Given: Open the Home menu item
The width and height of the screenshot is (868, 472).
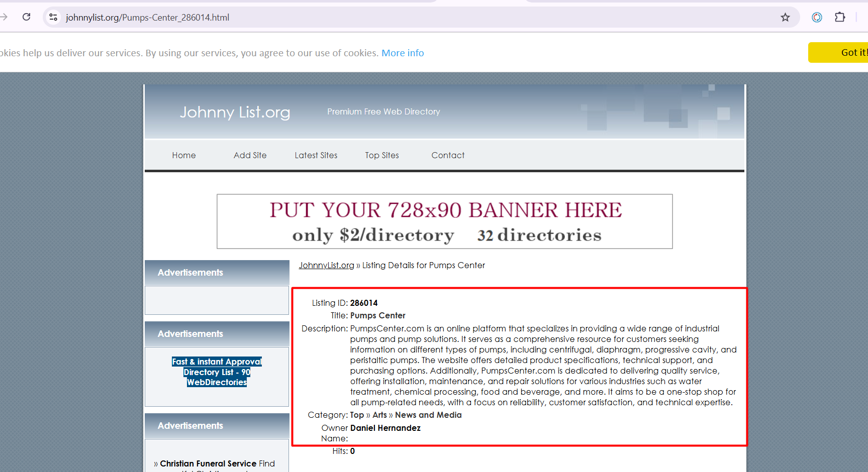Looking at the screenshot, I should [184, 155].
